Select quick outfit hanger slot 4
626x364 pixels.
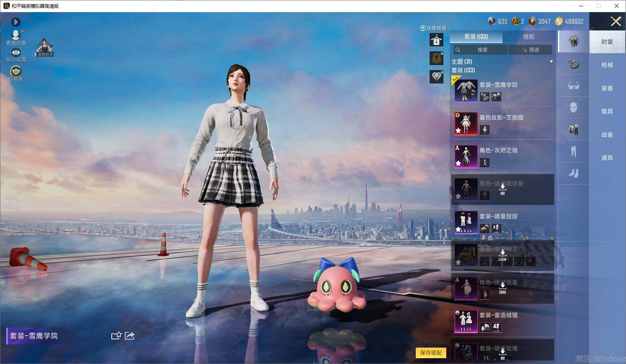436,40
